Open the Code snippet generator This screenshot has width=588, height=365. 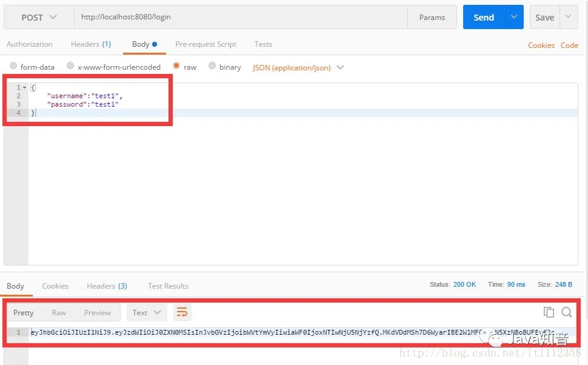click(569, 45)
